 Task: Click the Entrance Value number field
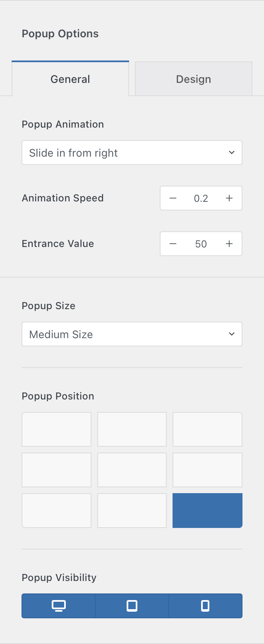[201, 244]
